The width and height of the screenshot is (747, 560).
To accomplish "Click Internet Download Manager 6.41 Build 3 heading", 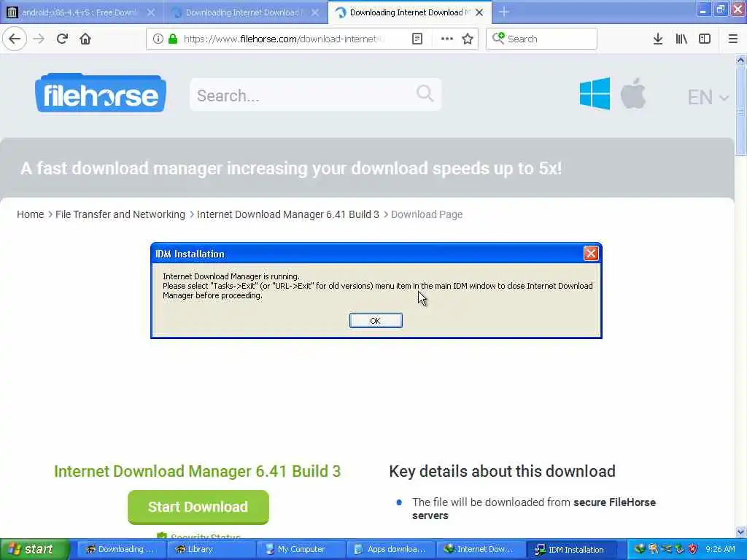I will 197,471.
